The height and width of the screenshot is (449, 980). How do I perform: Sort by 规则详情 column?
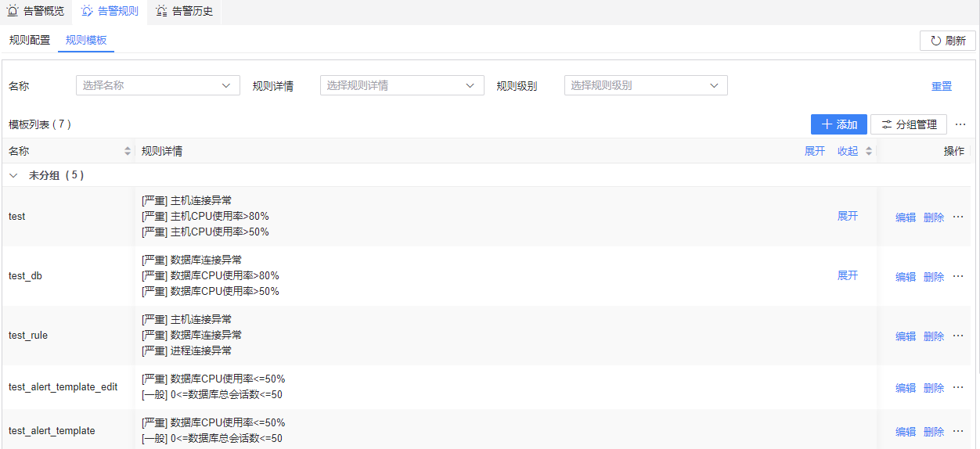coord(868,151)
